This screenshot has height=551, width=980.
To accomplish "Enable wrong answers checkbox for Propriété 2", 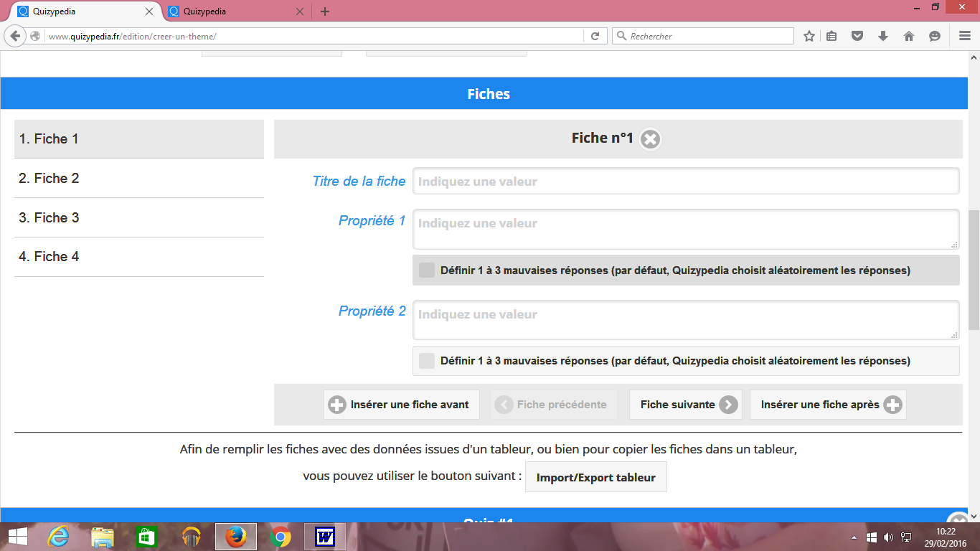I will [427, 361].
